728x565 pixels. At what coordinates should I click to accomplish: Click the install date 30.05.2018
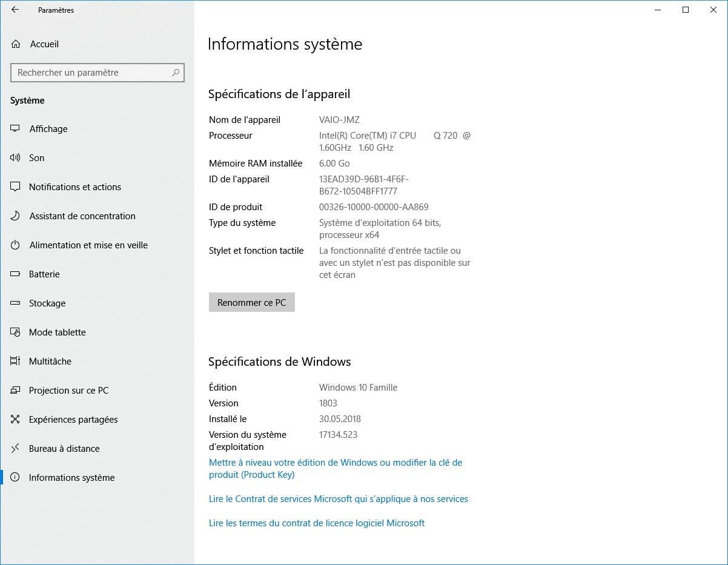coord(340,419)
